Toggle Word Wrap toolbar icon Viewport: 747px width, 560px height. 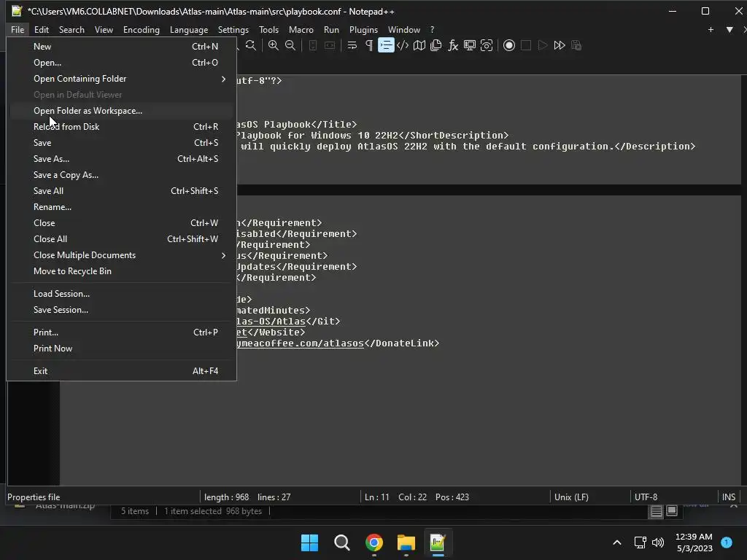pyautogui.click(x=352, y=45)
